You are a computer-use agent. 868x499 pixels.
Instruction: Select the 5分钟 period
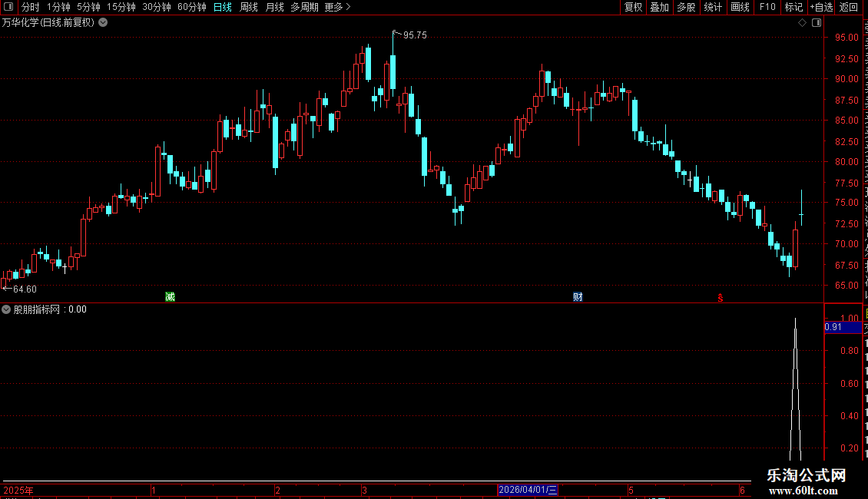pyautogui.click(x=88, y=7)
